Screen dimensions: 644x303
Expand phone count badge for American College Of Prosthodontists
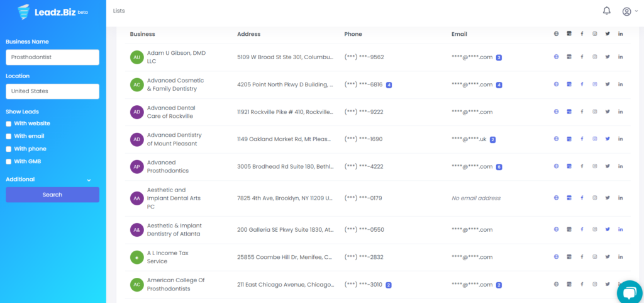pos(389,285)
